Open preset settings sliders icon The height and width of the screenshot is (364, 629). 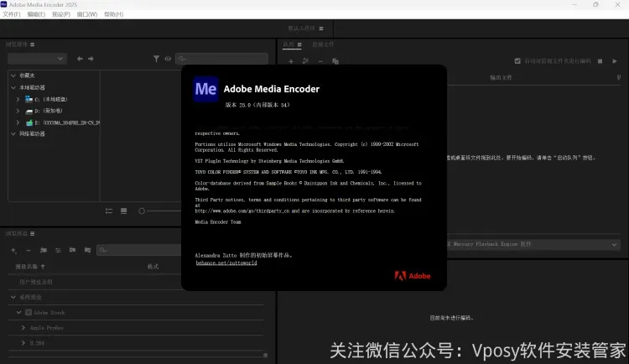click(58, 251)
